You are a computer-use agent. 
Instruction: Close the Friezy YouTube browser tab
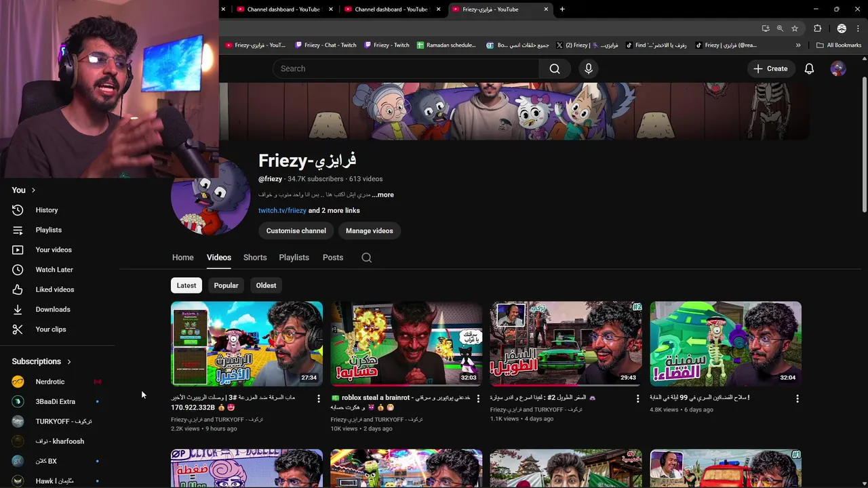[546, 9]
